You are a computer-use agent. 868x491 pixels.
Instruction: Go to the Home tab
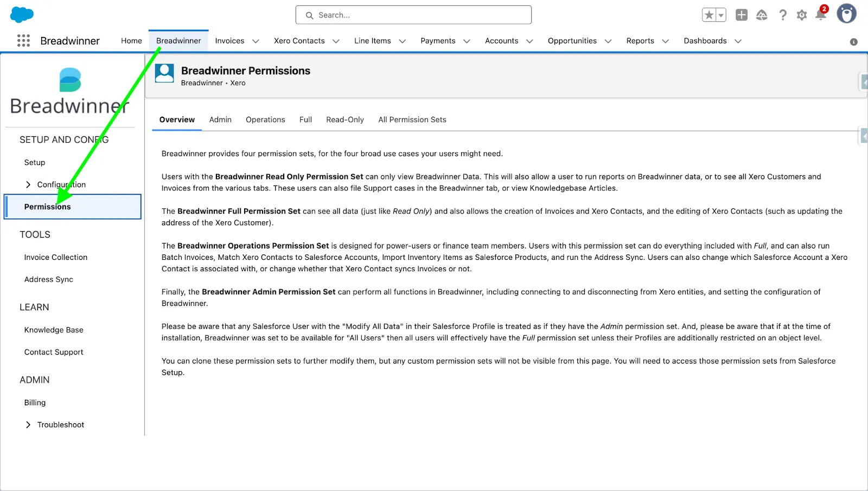pyautogui.click(x=131, y=41)
